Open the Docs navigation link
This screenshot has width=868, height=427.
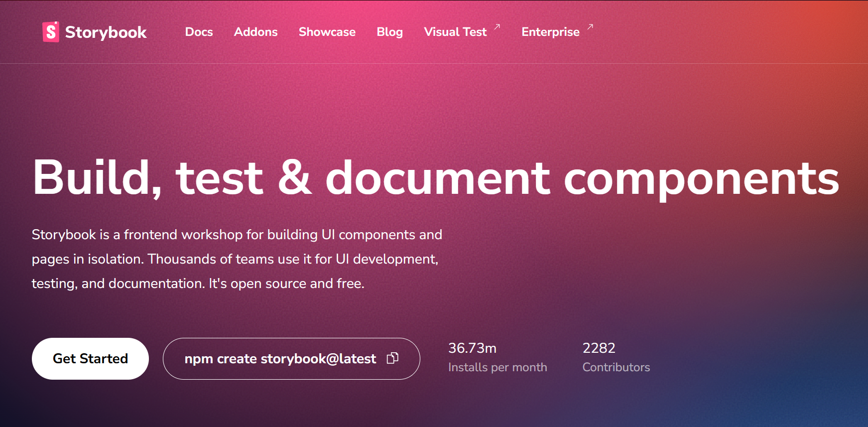[x=199, y=32]
